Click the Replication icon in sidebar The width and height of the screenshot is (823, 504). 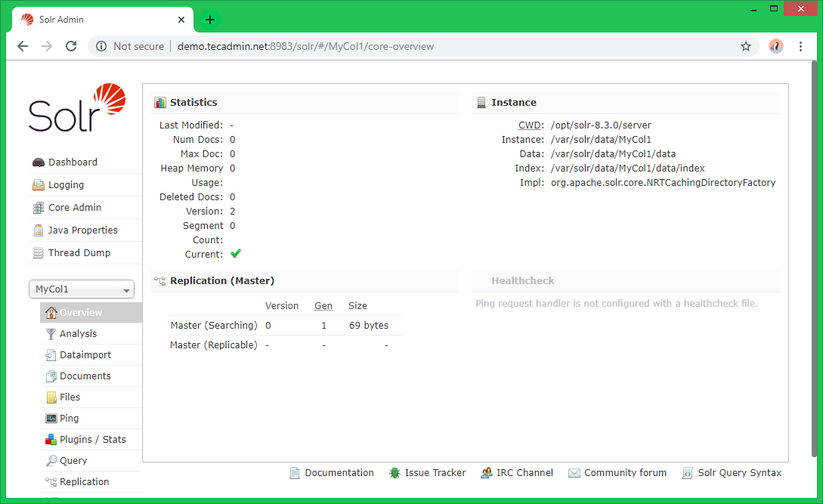(51, 481)
